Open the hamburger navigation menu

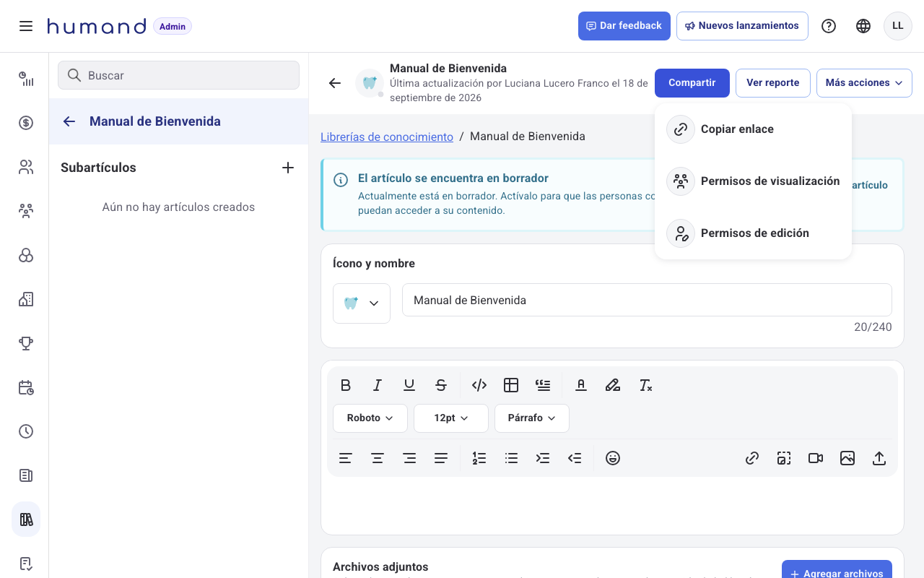26,26
